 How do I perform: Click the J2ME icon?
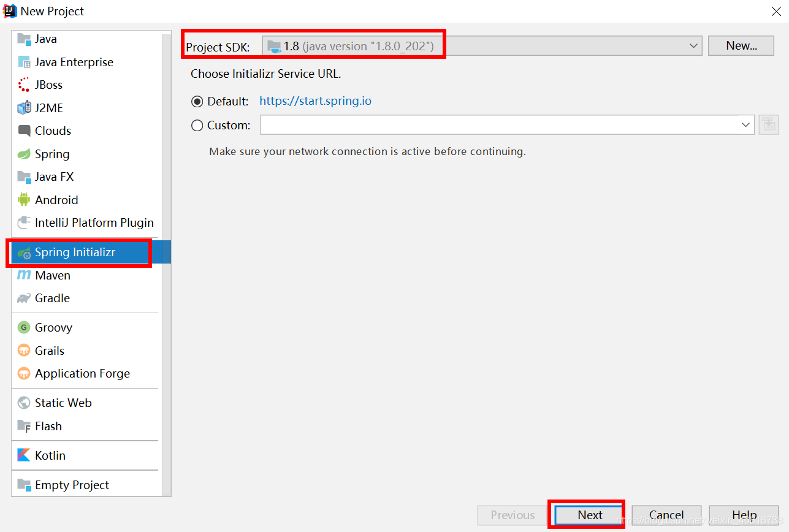coord(24,108)
